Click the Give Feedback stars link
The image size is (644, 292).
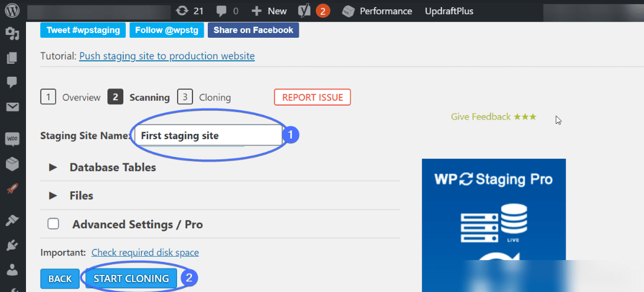click(x=493, y=117)
